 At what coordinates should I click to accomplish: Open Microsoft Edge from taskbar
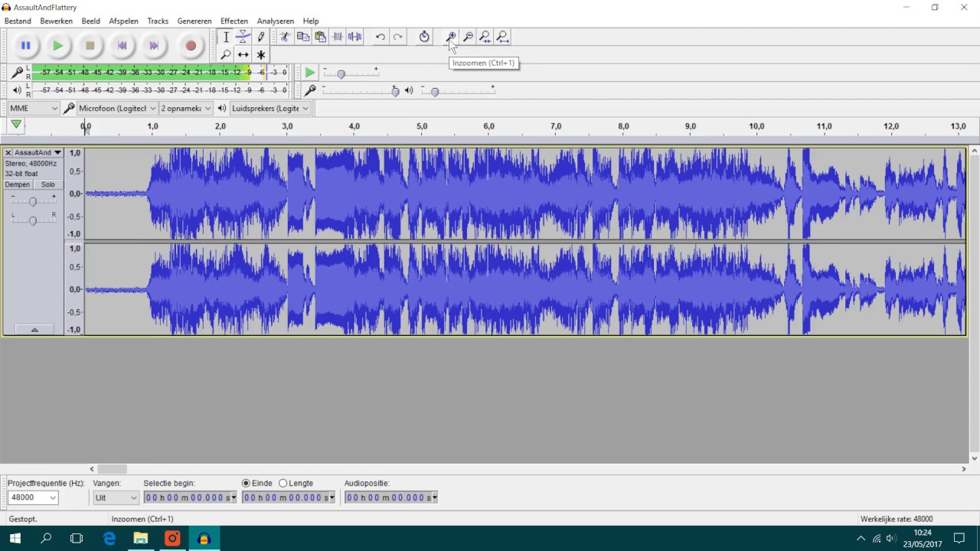(109, 538)
